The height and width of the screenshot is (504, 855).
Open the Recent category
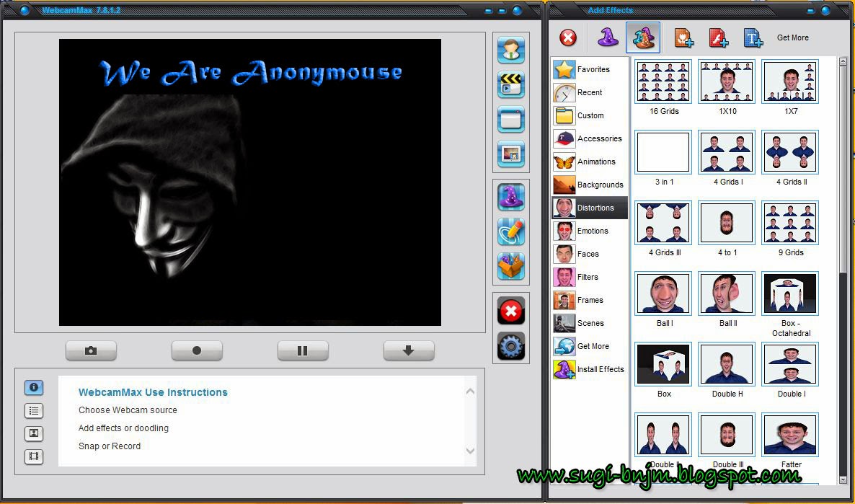pyautogui.click(x=590, y=92)
